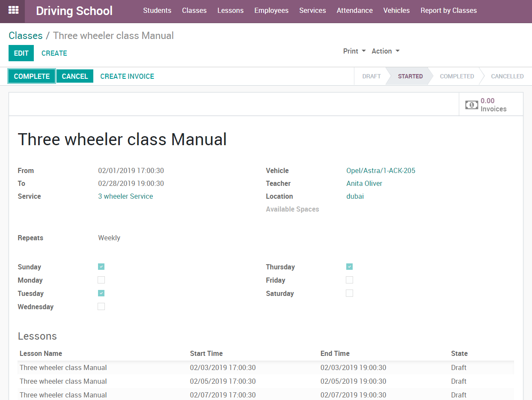
Task: Open the Action dropdown menu
Action: pos(385,51)
